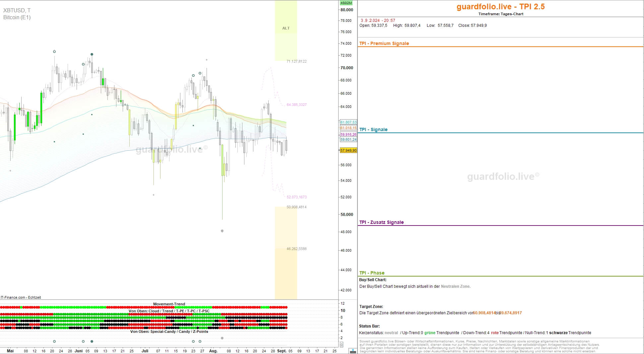Click the orange 59.674,8917 target value

[x=510, y=313]
